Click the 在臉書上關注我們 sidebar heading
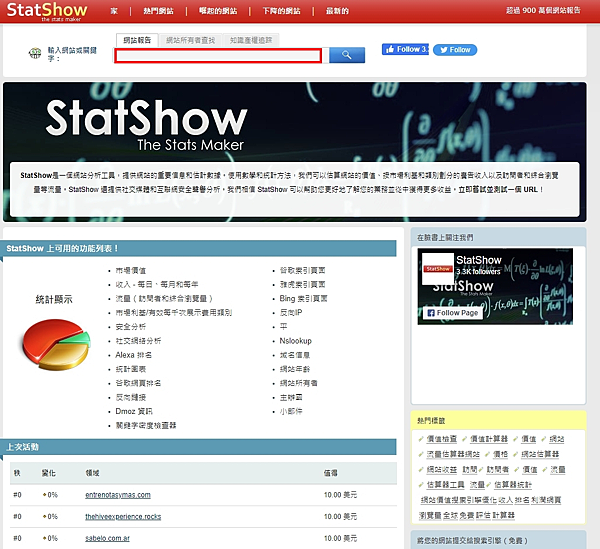 [445, 238]
